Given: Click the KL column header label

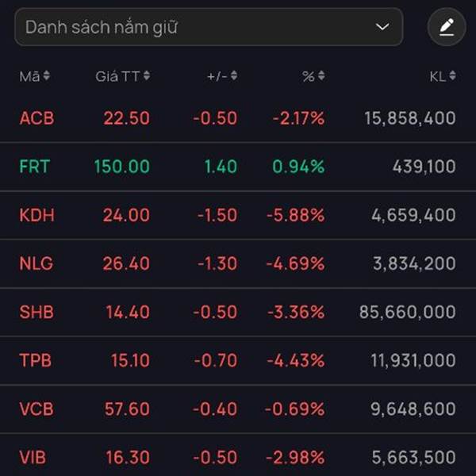Looking at the screenshot, I should click(x=438, y=76).
